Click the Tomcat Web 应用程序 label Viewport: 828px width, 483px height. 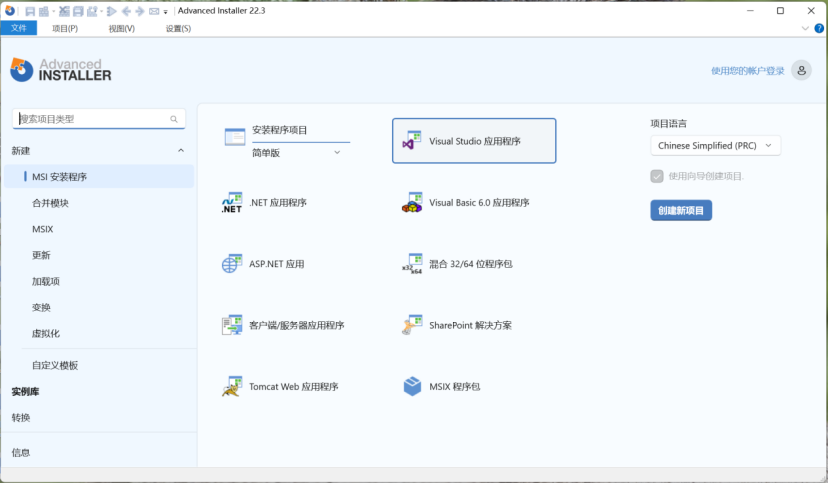[294, 386]
